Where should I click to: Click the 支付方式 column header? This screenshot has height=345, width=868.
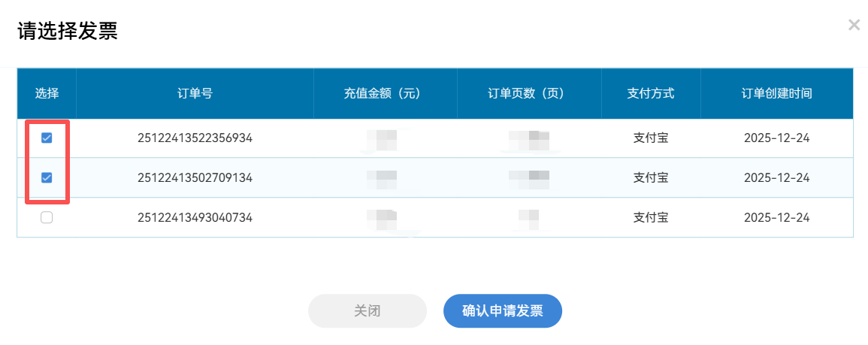click(651, 94)
